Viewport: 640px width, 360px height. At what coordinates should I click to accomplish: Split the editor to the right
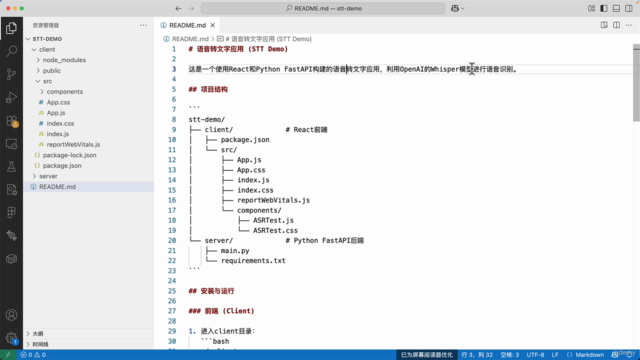pos(616,25)
